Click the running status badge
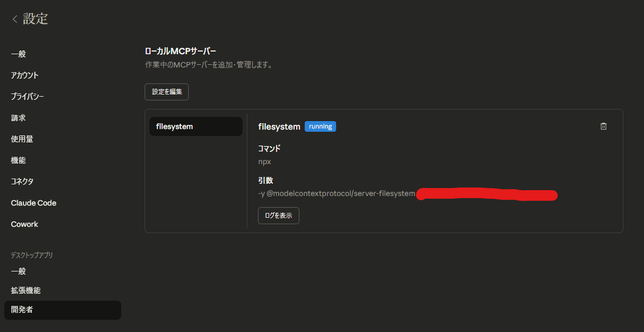This screenshot has height=332, width=644. click(x=320, y=126)
